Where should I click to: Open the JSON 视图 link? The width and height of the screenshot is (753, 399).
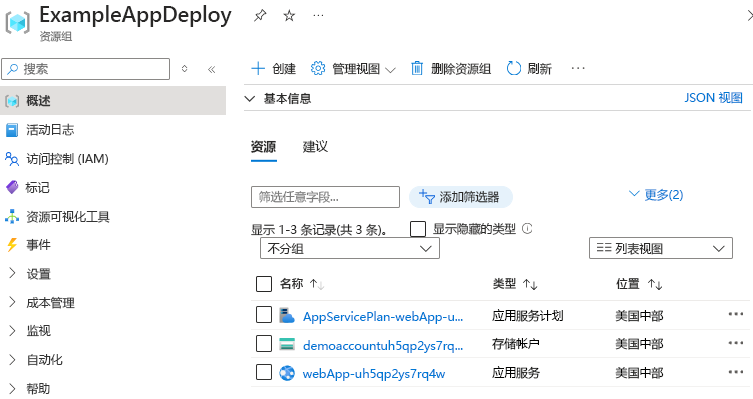[x=713, y=98]
